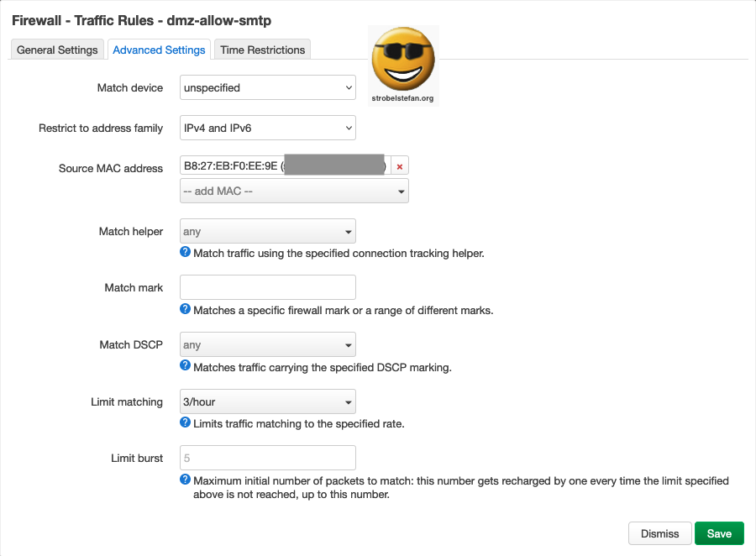Click the help icon under Limit burst

pos(186,480)
